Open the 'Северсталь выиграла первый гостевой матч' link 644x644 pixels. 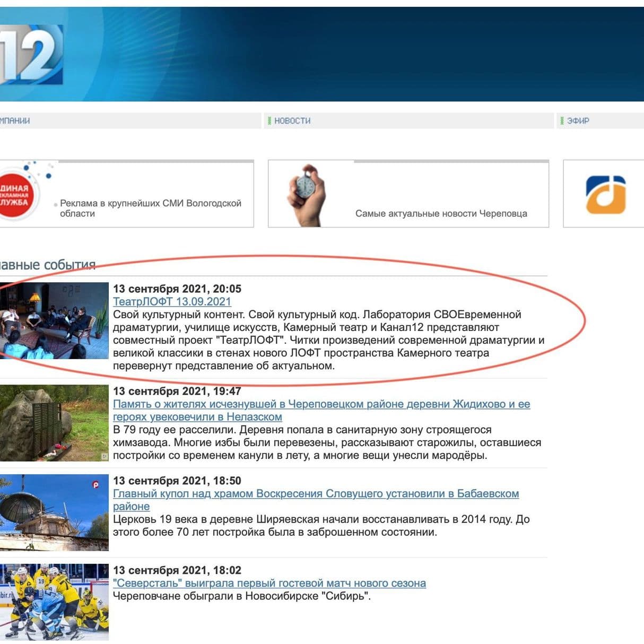point(269,583)
